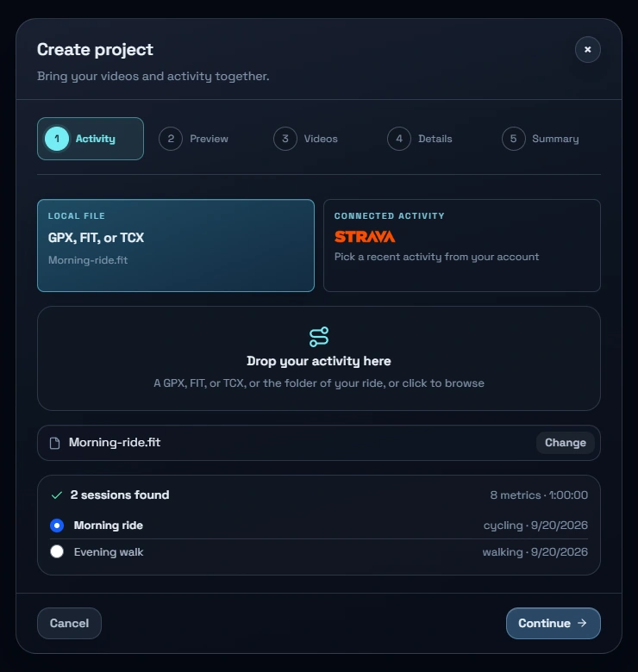Go to the Videos step
The width and height of the screenshot is (638, 672).
(306, 139)
